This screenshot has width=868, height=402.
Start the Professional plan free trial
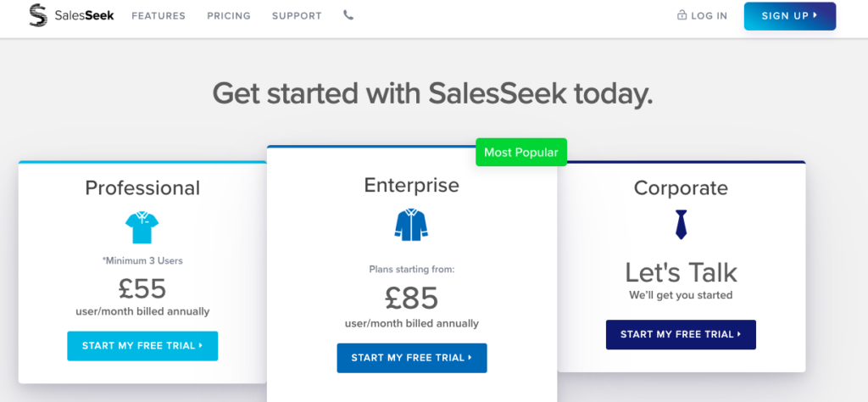[142, 345]
